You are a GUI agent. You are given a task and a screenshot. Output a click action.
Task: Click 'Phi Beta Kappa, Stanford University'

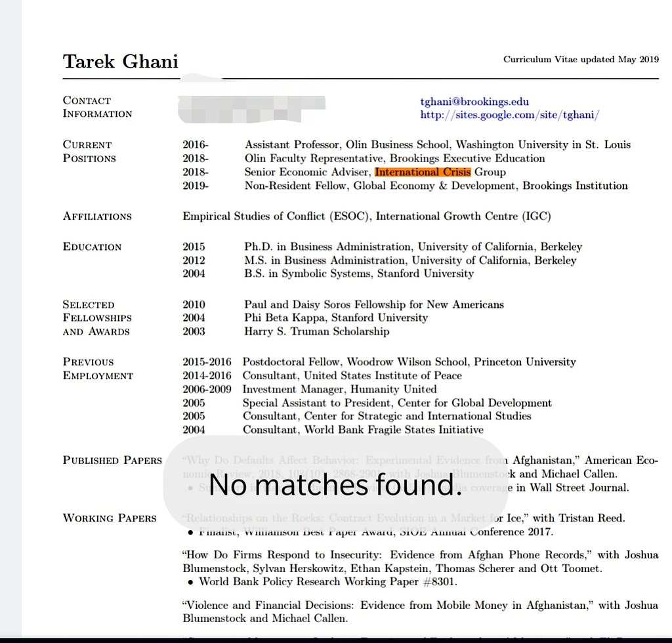click(x=336, y=318)
